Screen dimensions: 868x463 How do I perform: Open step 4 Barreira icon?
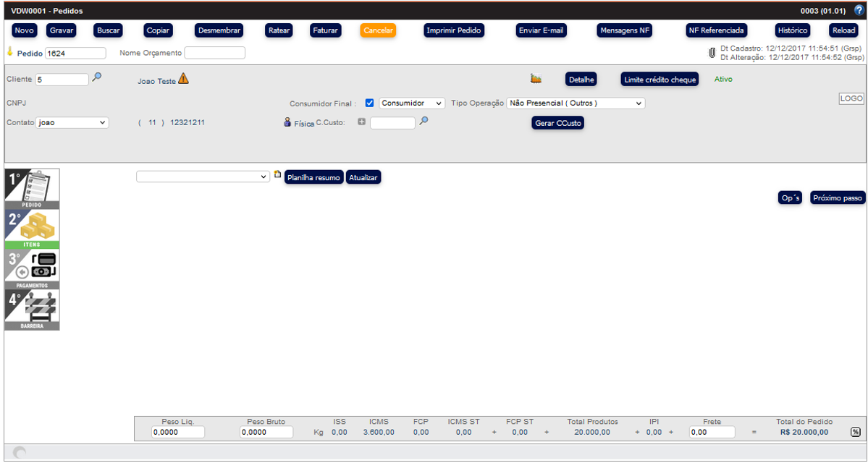[x=32, y=310]
